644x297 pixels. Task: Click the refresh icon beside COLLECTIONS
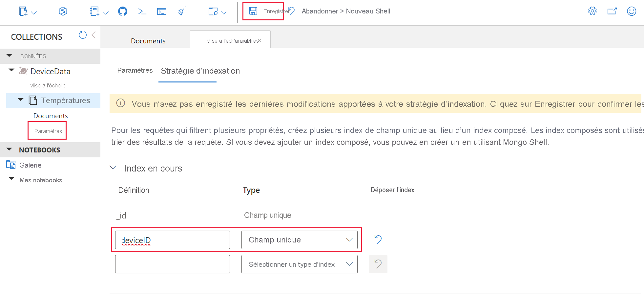pyautogui.click(x=82, y=35)
